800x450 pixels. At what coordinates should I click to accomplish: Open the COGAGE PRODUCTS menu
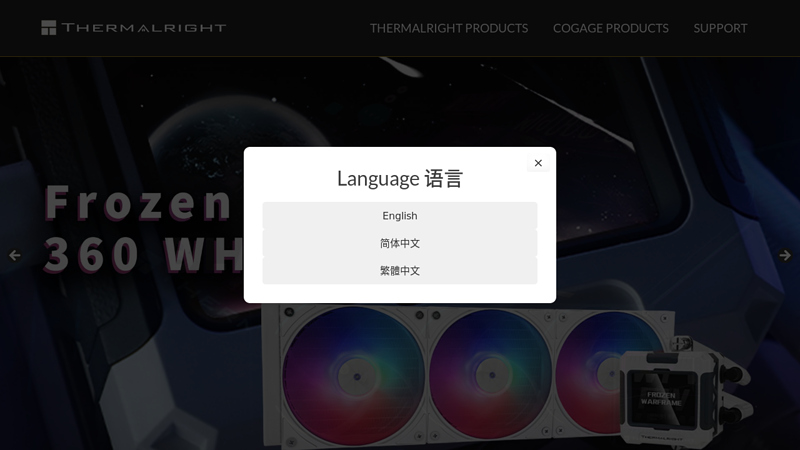611,28
